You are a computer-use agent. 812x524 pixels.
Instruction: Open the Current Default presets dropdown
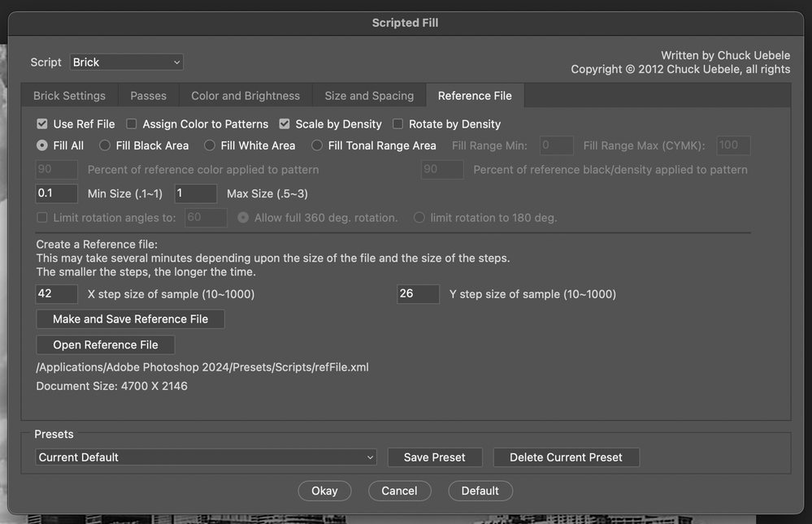coord(205,457)
